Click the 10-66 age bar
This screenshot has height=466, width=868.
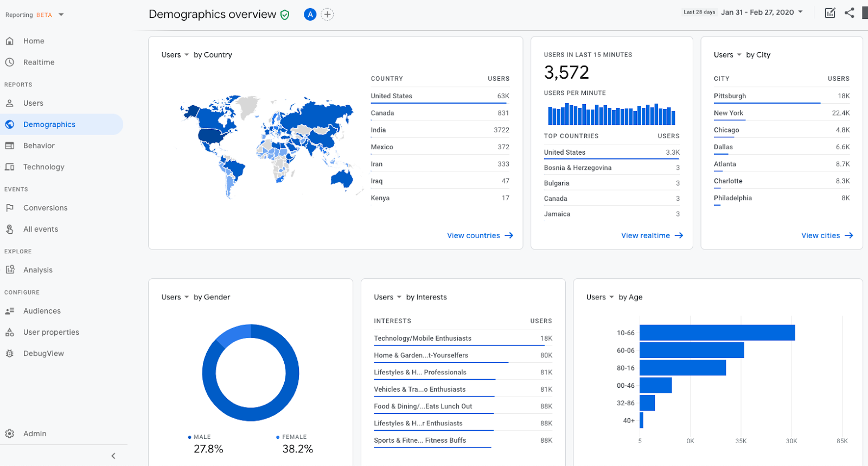click(717, 333)
